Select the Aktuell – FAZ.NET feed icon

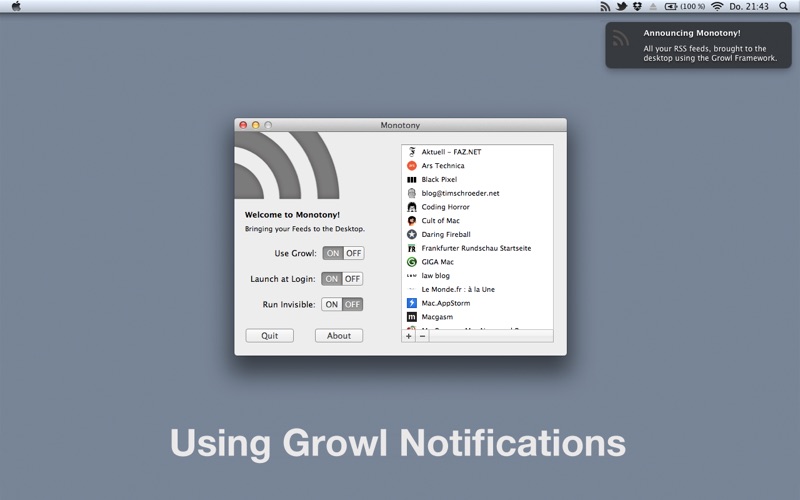click(412, 152)
